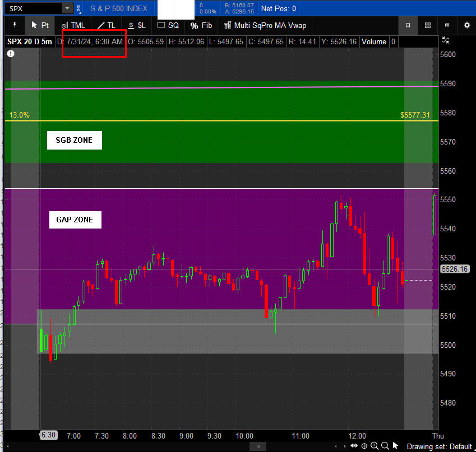Click the 5600 price axis label
Image resolution: width=476 pixels, height=452 pixels.
pos(448,54)
